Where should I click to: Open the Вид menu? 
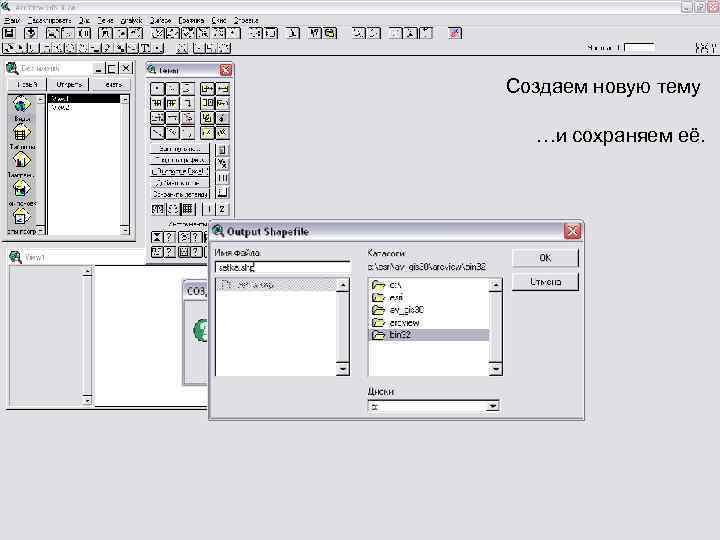pyautogui.click(x=84, y=20)
